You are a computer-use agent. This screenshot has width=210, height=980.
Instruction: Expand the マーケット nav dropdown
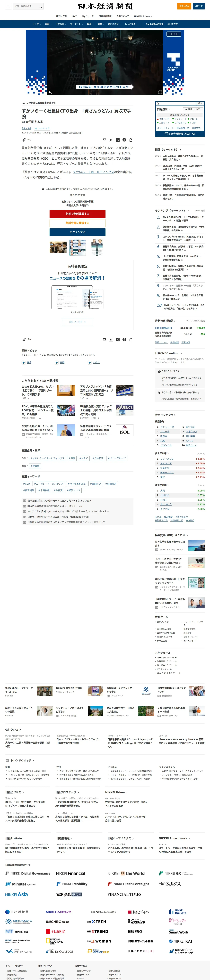pyautogui.click(x=77, y=24)
